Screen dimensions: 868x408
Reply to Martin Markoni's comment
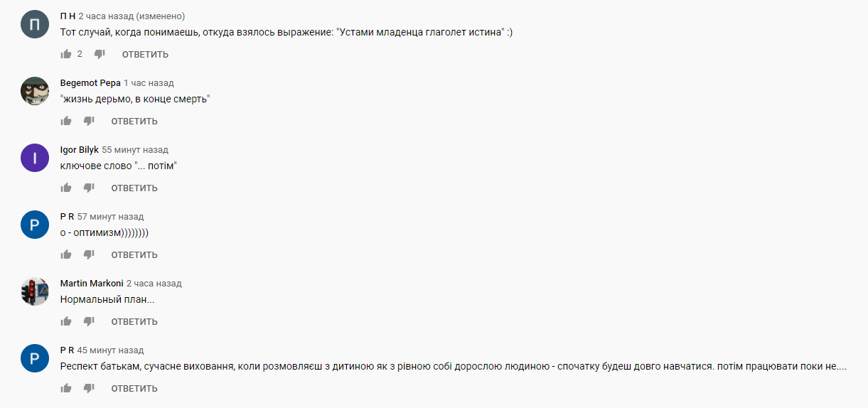point(134,322)
